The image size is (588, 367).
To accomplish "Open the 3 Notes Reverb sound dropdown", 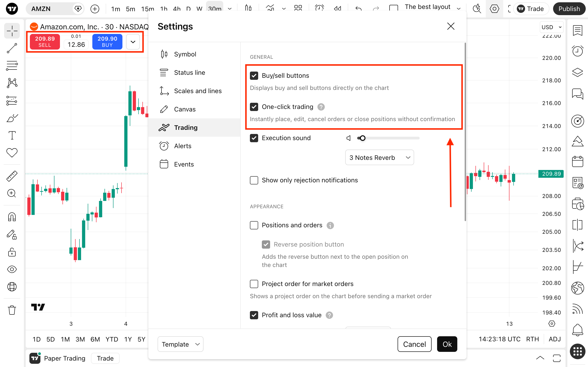I will click(379, 158).
